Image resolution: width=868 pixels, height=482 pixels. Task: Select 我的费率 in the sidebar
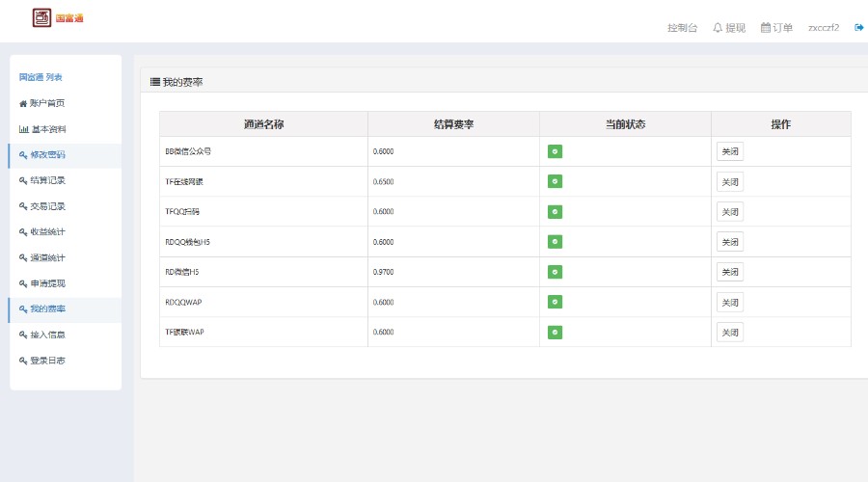[47, 308]
